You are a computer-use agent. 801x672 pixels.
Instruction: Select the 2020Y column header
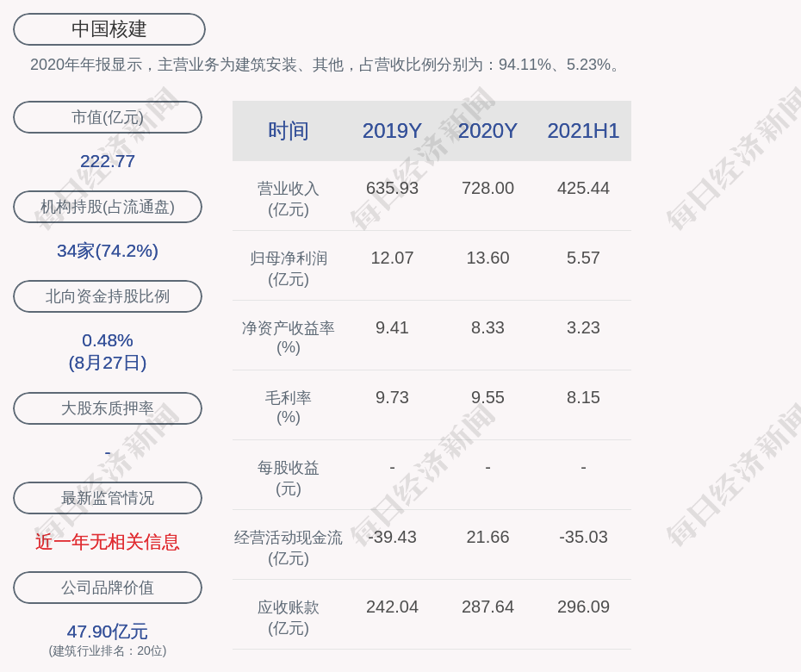487,131
